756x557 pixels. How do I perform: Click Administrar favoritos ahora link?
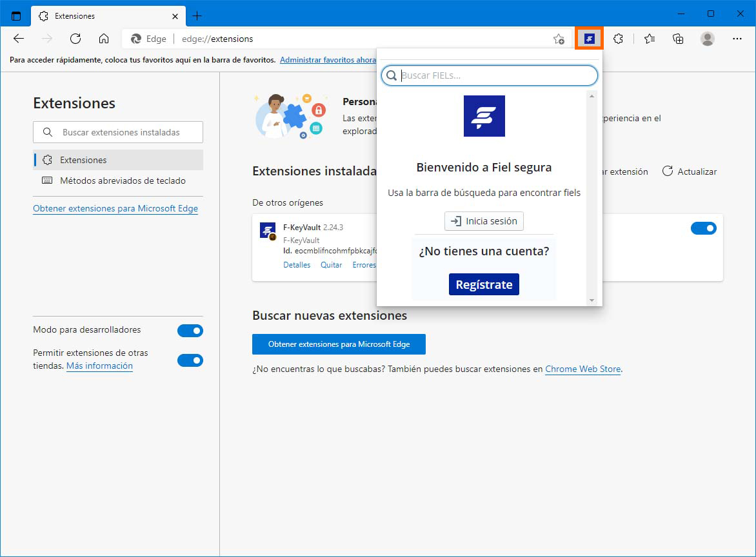pyautogui.click(x=328, y=60)
